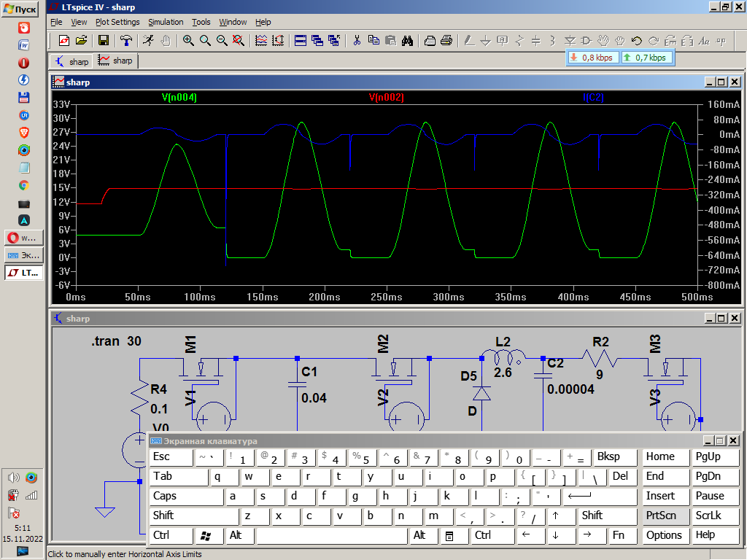
Task: Click the horizontal time axis at 250ms
Action: pos(386,297)
